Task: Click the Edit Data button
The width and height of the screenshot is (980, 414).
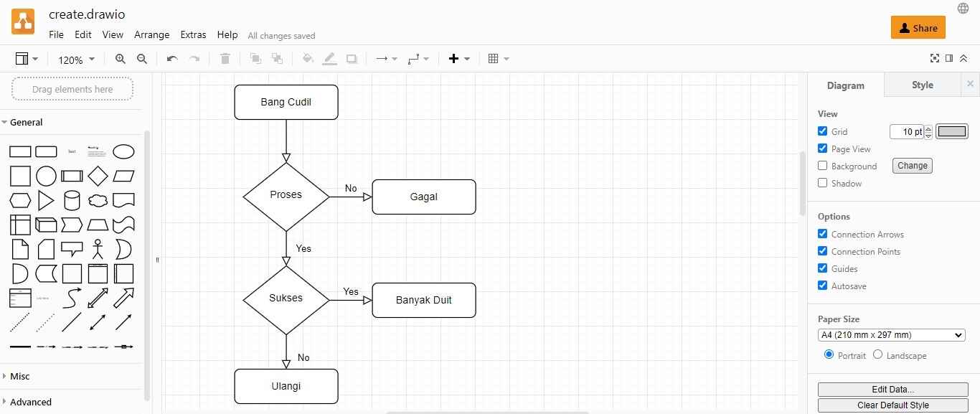Action: click(x=893, y=390)
